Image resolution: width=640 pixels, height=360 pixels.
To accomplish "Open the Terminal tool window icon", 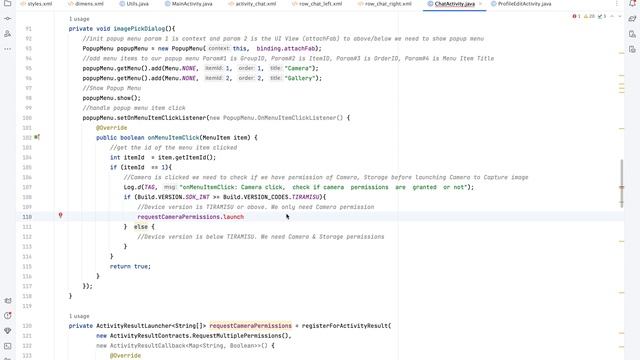I will (x=7, y=346).
